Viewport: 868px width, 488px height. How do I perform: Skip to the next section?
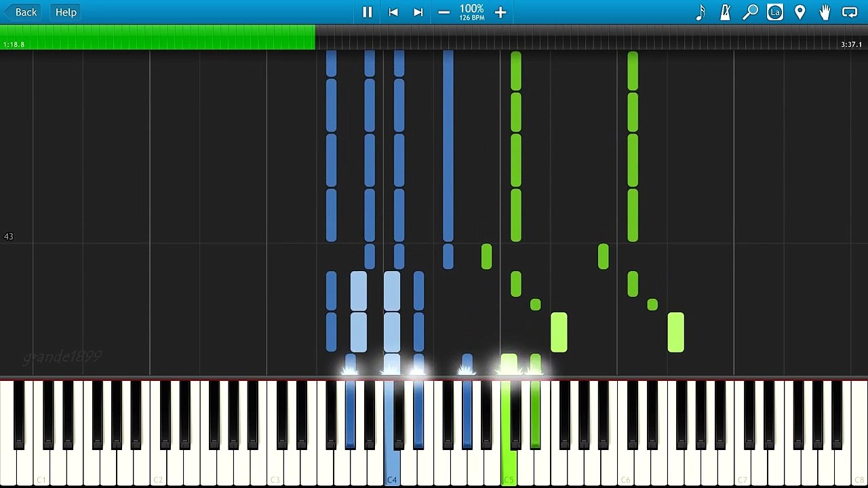(x=418, y=12)
